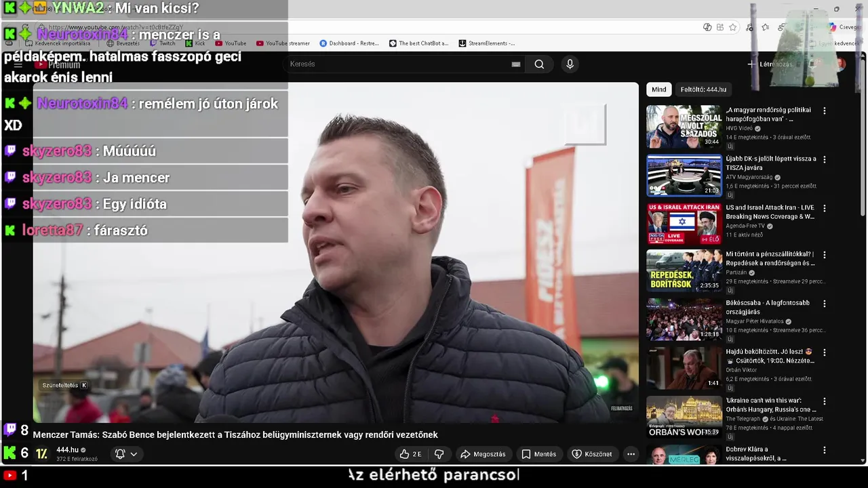Click the Bevezetés bookmark
Image resolution: width=868 pixels, height=488 pixels.
point(123,43)
